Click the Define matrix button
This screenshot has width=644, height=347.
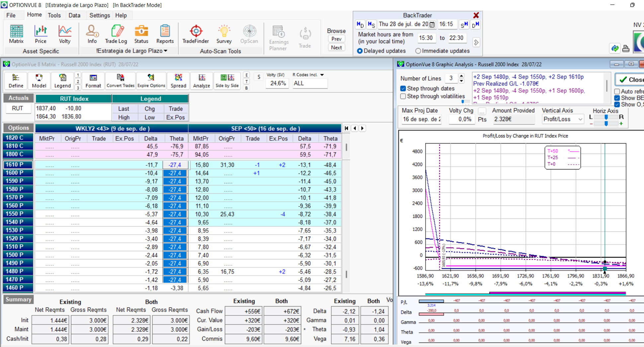coord(16,81)
